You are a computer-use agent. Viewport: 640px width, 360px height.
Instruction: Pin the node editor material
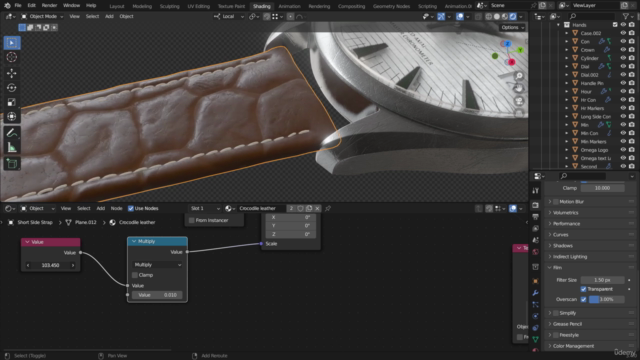[x=328, y=208]
